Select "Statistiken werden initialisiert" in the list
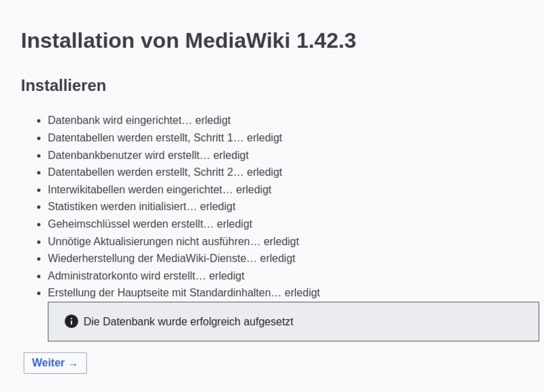Screen dimensions: 544x392 pyautogui.click(x=141, y=207)
